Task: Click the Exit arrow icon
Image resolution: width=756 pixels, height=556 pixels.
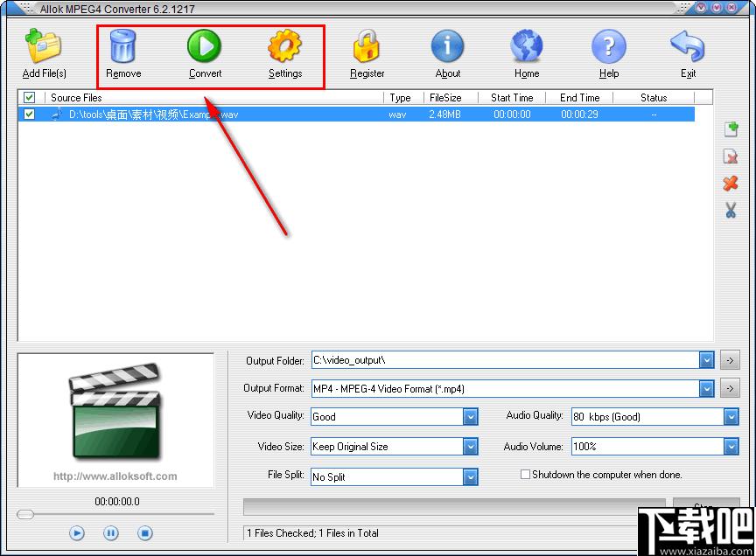Action: pyautogui.click(x=688, y=46)
